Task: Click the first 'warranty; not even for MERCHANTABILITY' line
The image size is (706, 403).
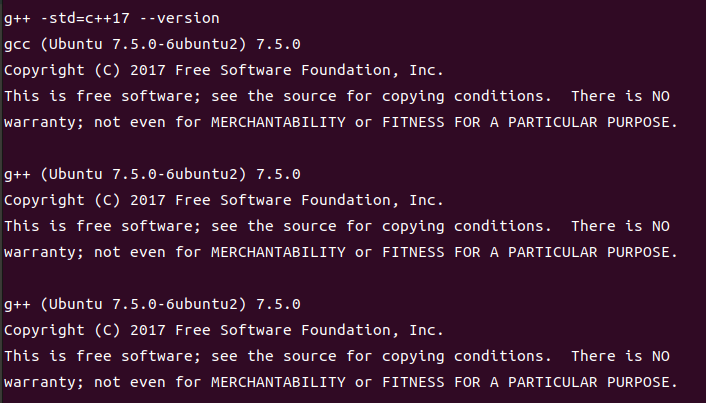Action: 341,122
